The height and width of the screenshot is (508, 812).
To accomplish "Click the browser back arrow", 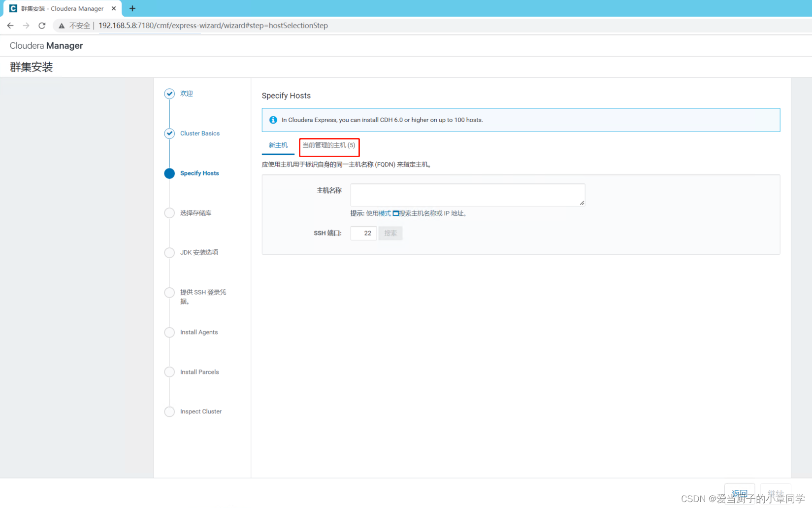I will pos(10,26).
